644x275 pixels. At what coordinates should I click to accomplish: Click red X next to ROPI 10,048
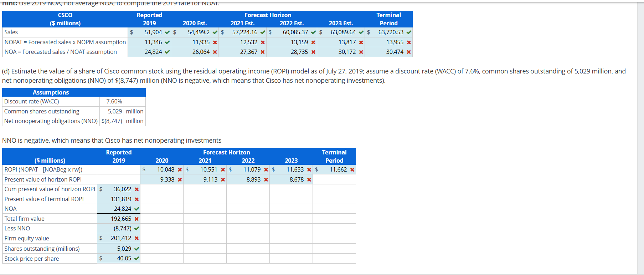pyautogui.click(x=180, y=170)
